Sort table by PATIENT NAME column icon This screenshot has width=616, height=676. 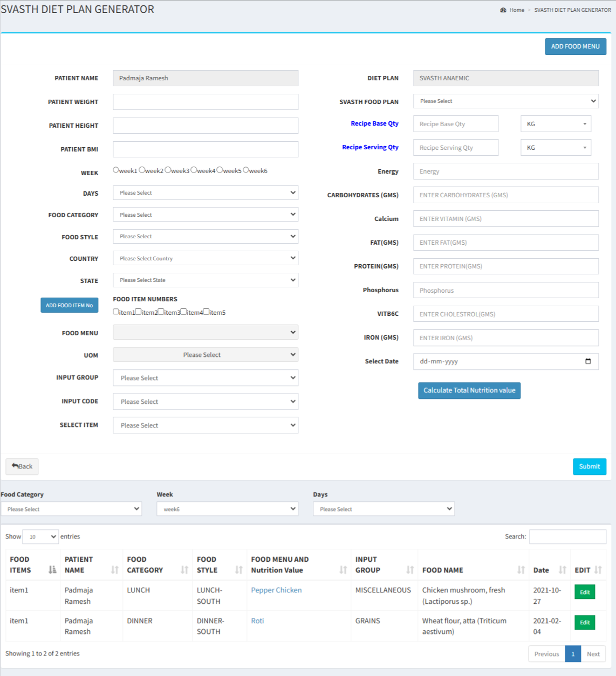114,570
